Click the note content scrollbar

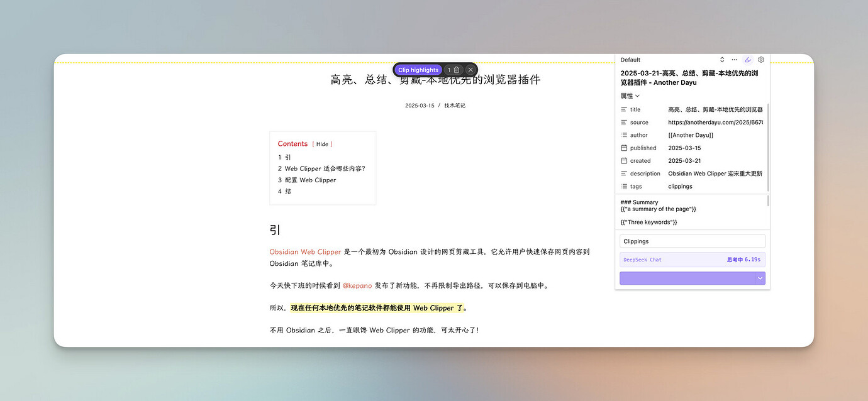[x=768, y=201]
